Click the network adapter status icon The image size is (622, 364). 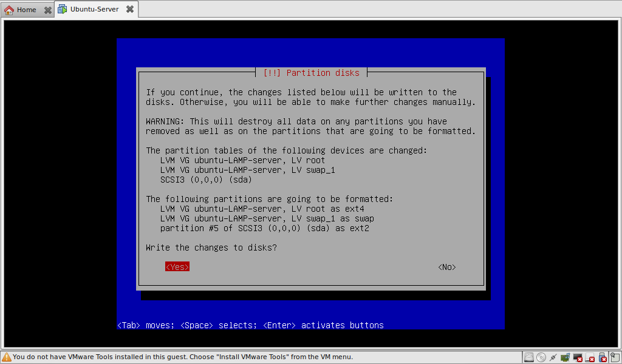pyautogui.click(x=553, y=357)
